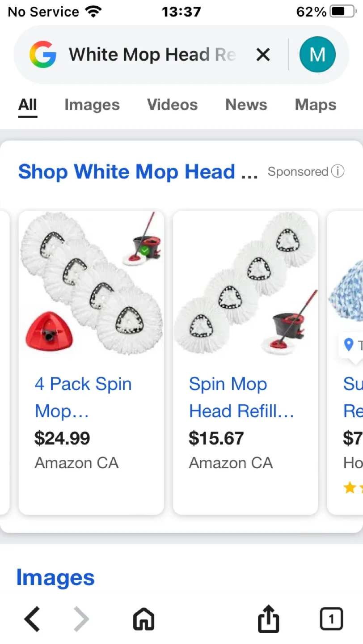Tap the browser share icon
Image resolution: width=363 pixels, height=644 pixels.
point(268,619)
